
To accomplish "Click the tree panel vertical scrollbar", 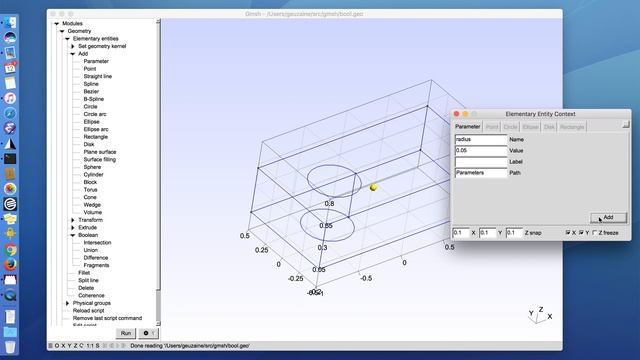I will 158,171.
